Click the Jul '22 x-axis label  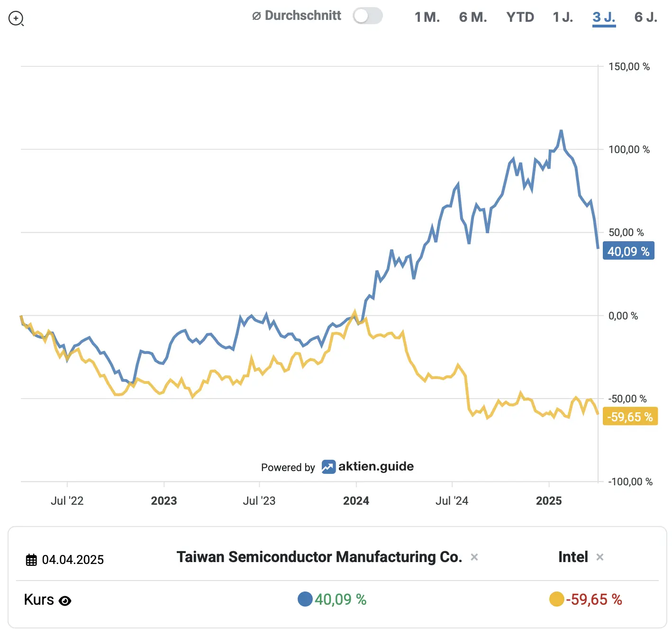pos(67,501)
